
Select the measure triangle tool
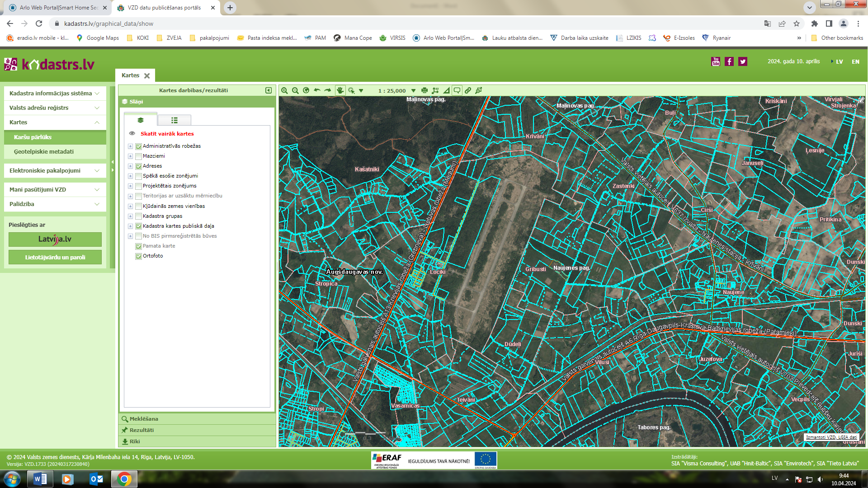446,90
